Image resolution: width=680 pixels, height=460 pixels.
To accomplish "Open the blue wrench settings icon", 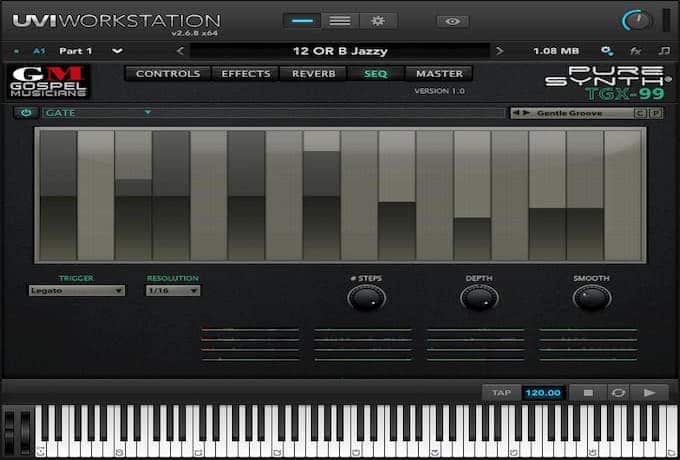I will [607, 51].
